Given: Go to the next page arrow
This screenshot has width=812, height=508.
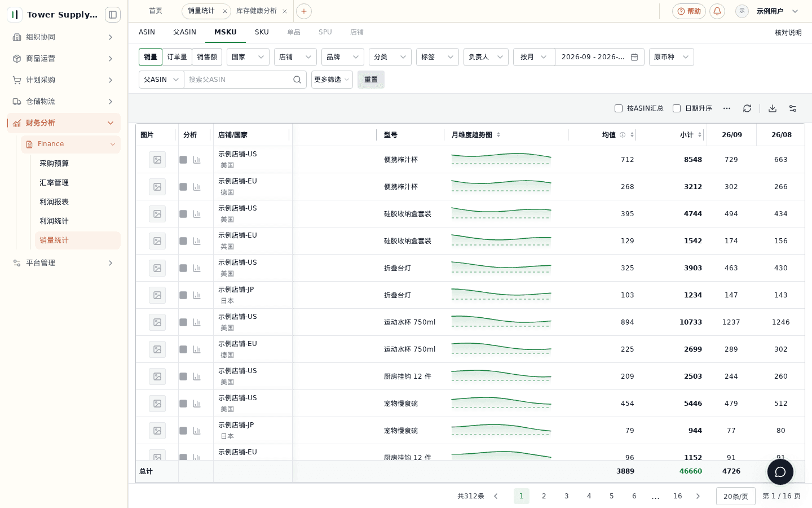Looking at the screenshot, I should tap(698, 496).
